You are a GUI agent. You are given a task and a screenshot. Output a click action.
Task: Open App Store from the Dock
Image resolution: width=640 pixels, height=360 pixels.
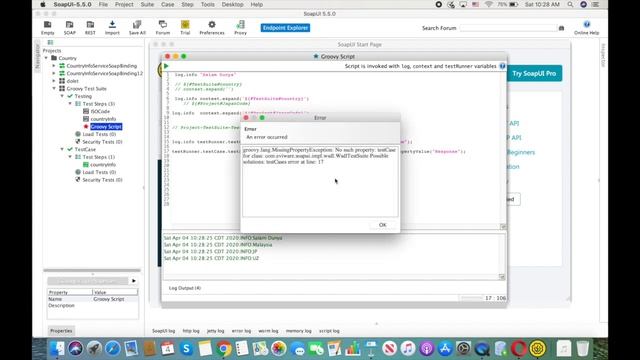(445, 349)
